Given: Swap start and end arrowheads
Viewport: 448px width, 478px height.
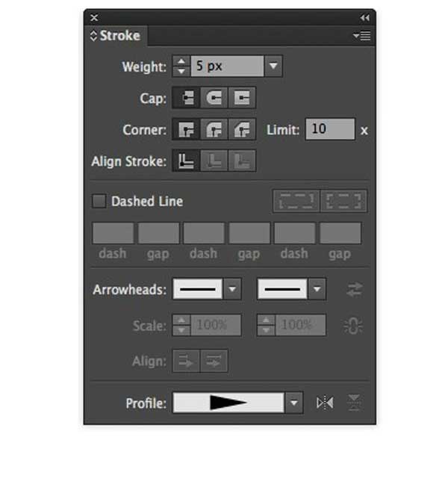Looking at the screenshot, I should (x=354, y=289).
